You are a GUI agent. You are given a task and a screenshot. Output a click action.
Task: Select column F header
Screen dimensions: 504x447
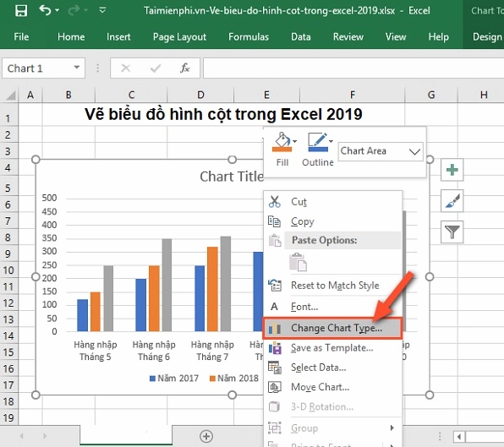click(353, 95)
